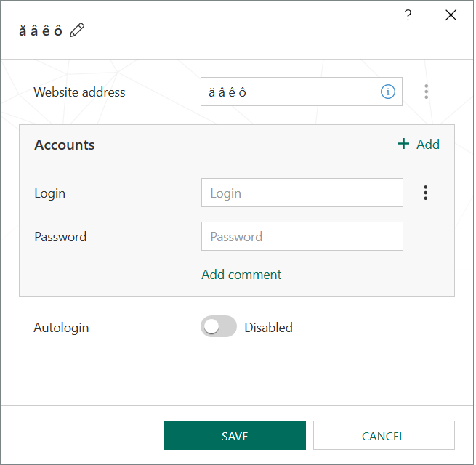The image size is (476, 465).
Task: Click the entry title text at top
Action: pos(40,31)
